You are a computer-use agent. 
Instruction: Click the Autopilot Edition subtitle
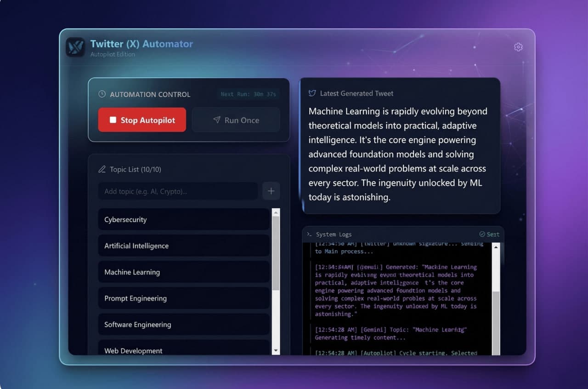(x=113, y=54)
